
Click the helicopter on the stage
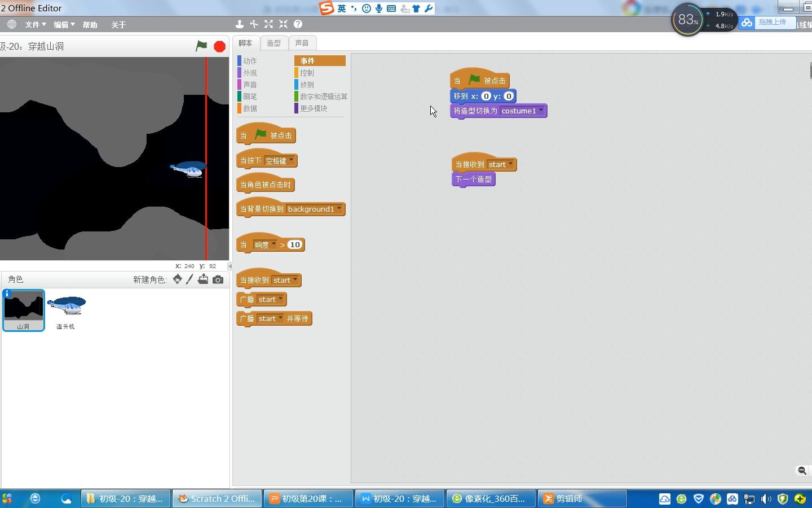click(189, 169)
